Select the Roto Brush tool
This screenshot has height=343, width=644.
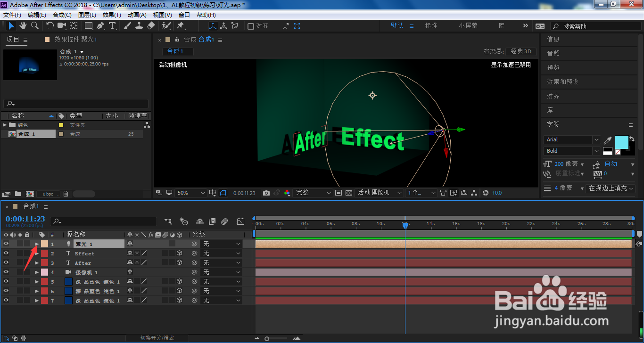pyautogui.click(x=166, y=25)
